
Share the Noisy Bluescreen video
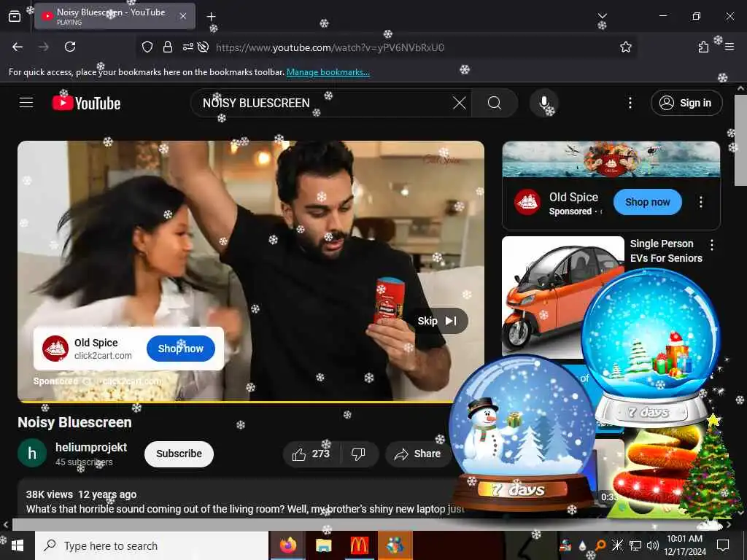(417, 454)
